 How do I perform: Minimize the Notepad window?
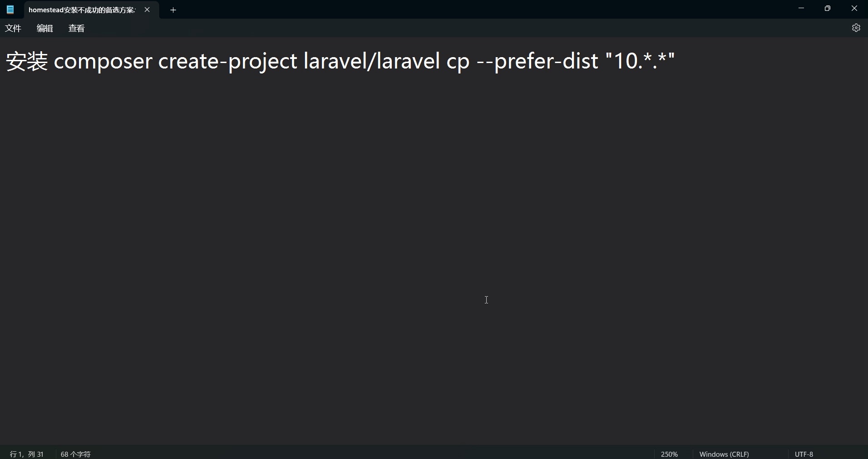point(801,8)
